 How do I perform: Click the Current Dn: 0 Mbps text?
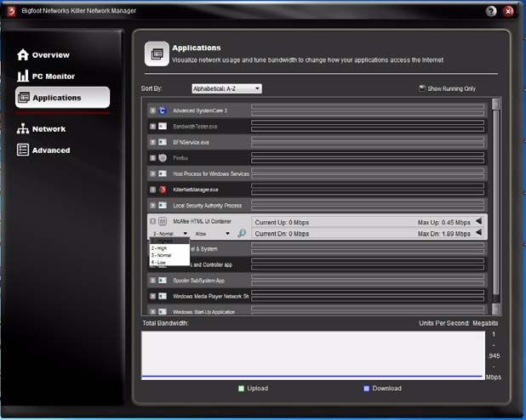click(282, 234)
